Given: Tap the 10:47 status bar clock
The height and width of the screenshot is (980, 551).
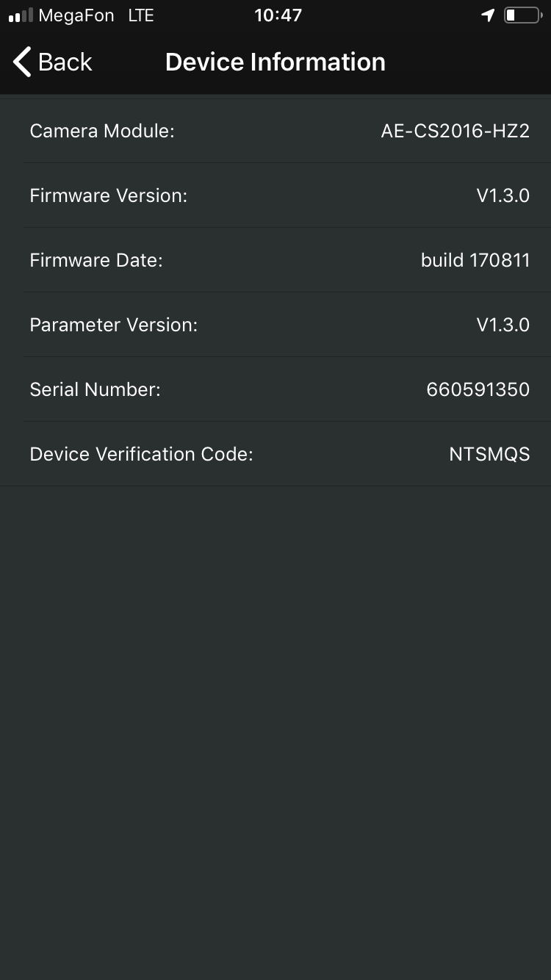Looking at the screenshot, I should (278, 15).
